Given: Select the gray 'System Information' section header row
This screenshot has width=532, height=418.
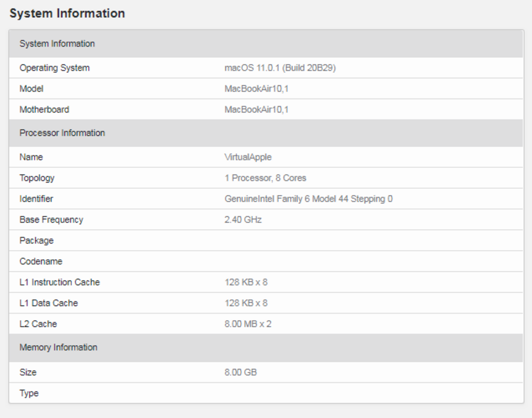Looking at the screenshot, I should pos(266,44).
